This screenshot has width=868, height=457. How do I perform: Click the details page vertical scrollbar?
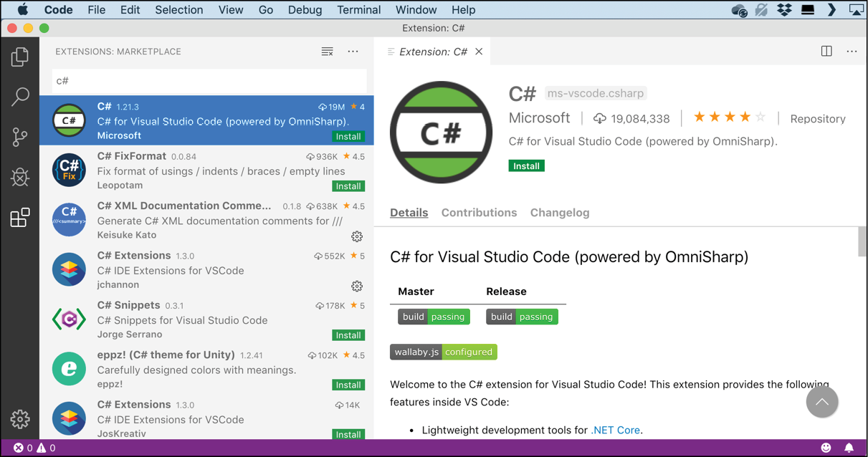tap(862, 241)
